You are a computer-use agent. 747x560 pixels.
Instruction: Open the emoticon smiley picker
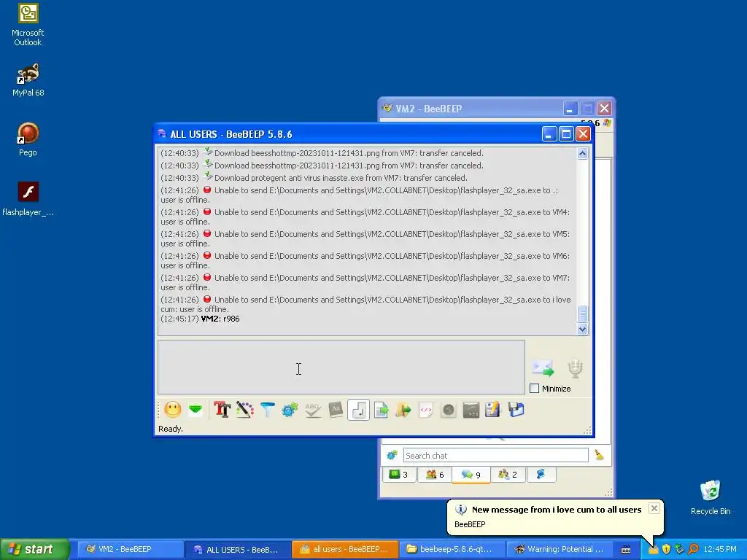172,410
